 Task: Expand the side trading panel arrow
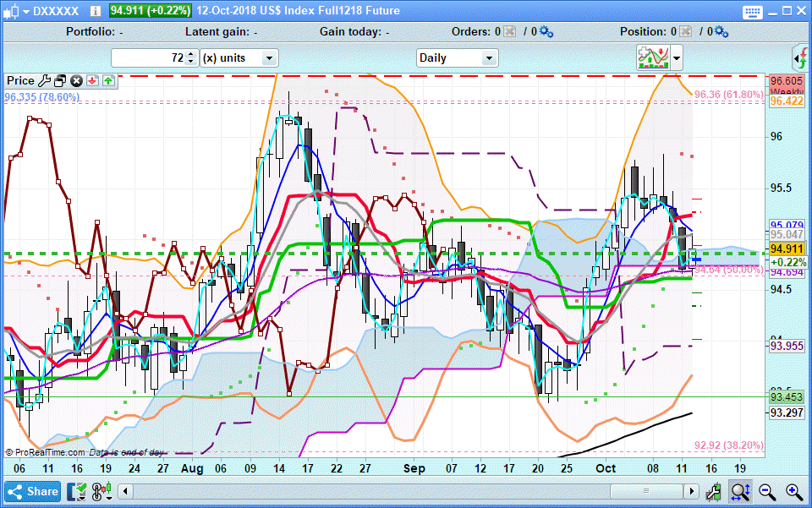801,58
